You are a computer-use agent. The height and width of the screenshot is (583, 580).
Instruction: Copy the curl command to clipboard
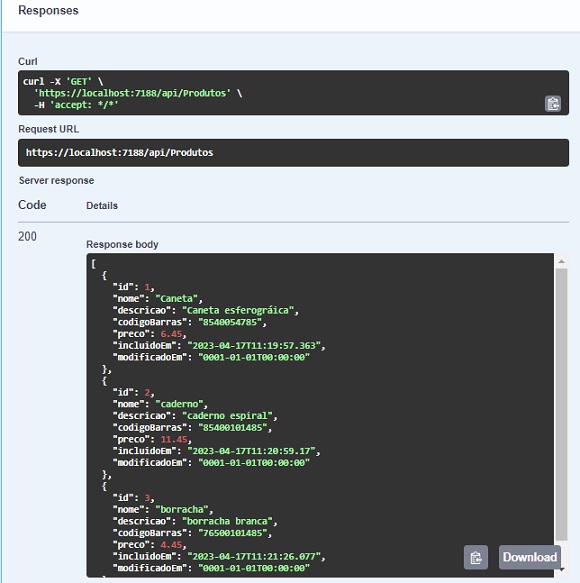[553, 104]
